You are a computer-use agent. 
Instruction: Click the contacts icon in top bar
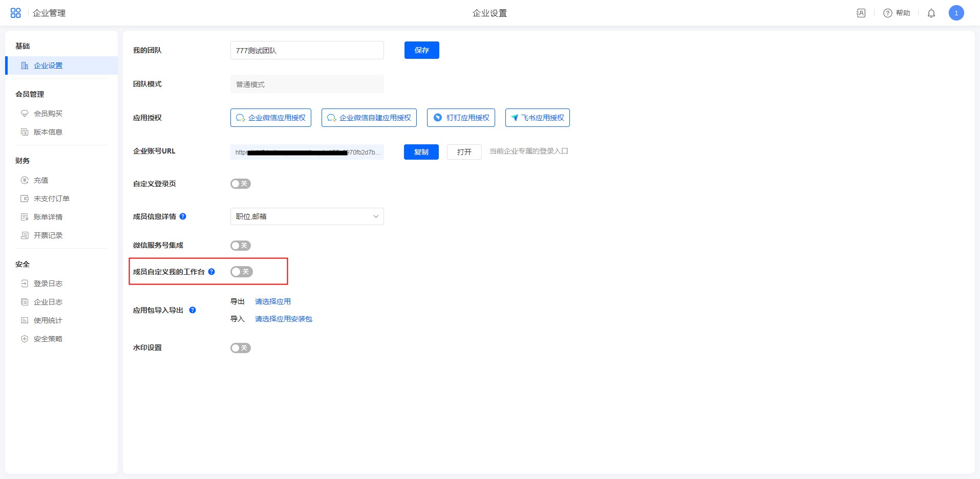861,13
